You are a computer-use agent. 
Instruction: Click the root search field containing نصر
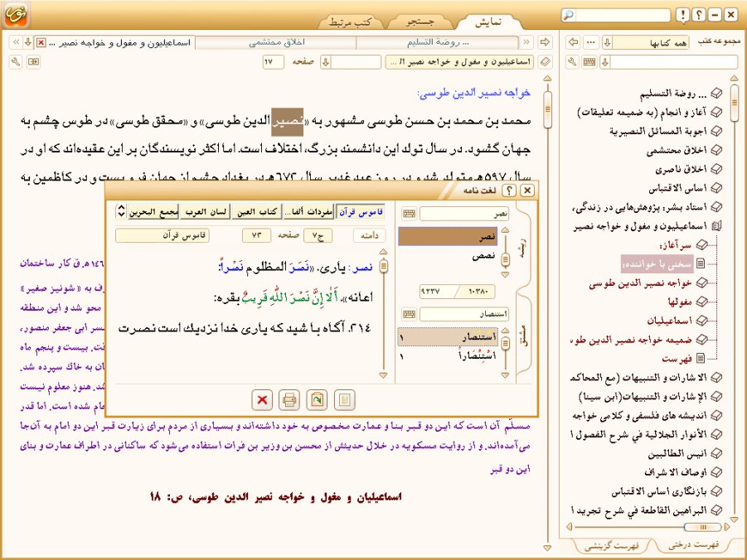click(464, 214)
